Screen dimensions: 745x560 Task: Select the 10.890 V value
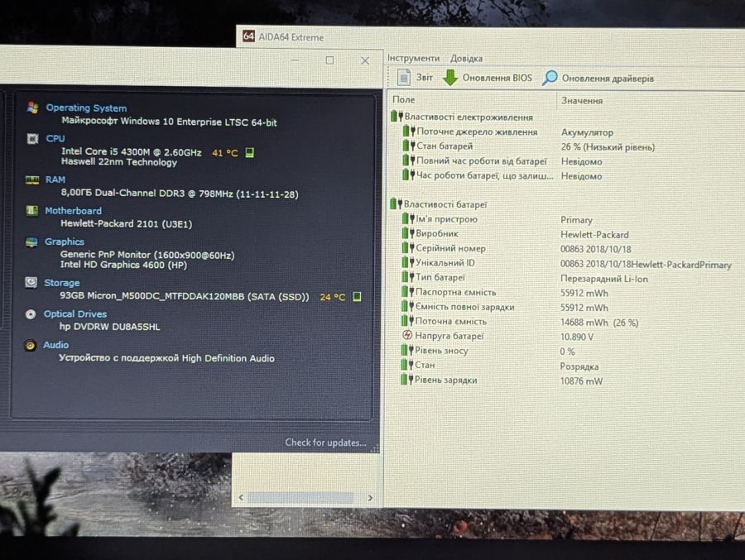click(577, 337)
